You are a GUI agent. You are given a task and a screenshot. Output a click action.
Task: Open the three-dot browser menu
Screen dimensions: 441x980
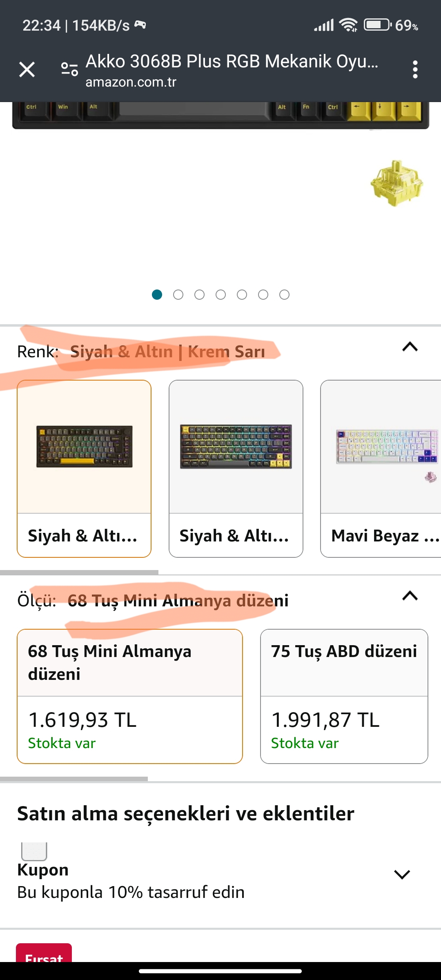click(x=415, y=69)
